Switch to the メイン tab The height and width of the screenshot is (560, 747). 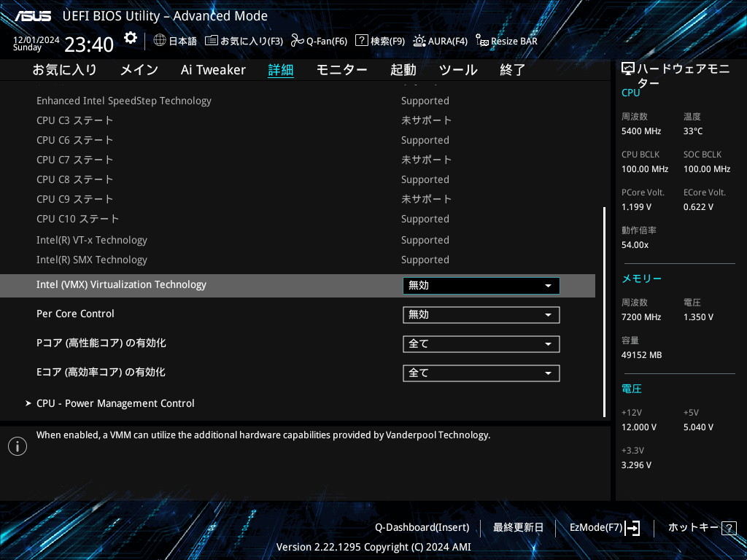(x=139, y=69)
